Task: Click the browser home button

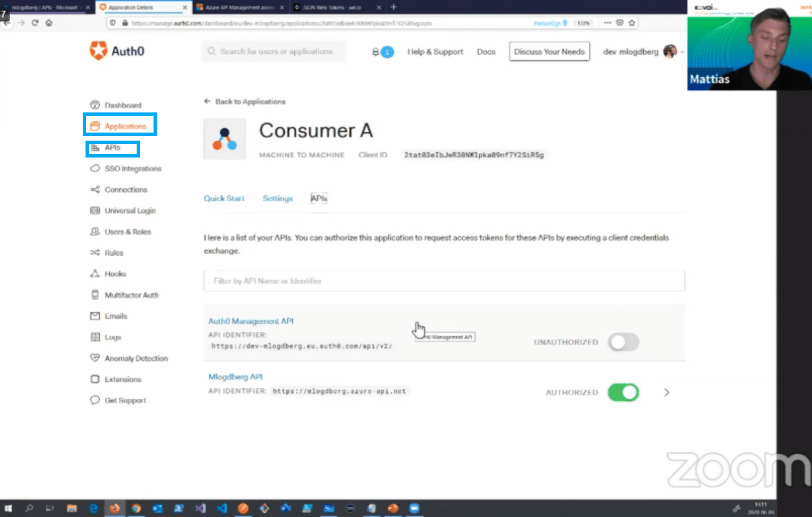Action: 48,22
